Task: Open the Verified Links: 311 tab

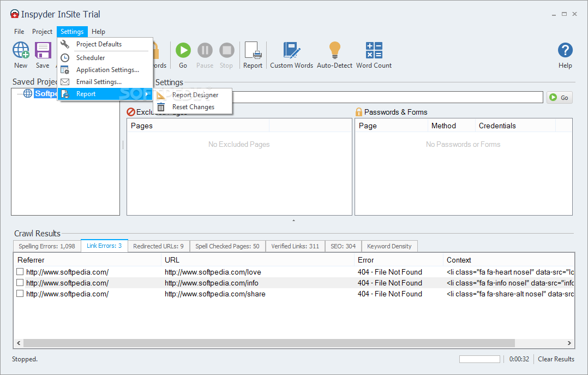Action: (x=295, y=246)
